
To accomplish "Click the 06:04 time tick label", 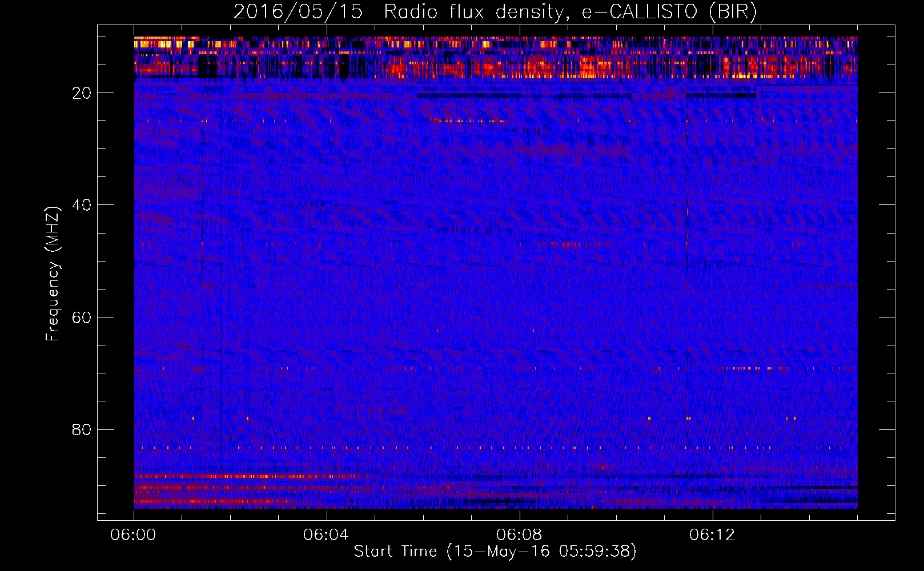I will point(326,535).
